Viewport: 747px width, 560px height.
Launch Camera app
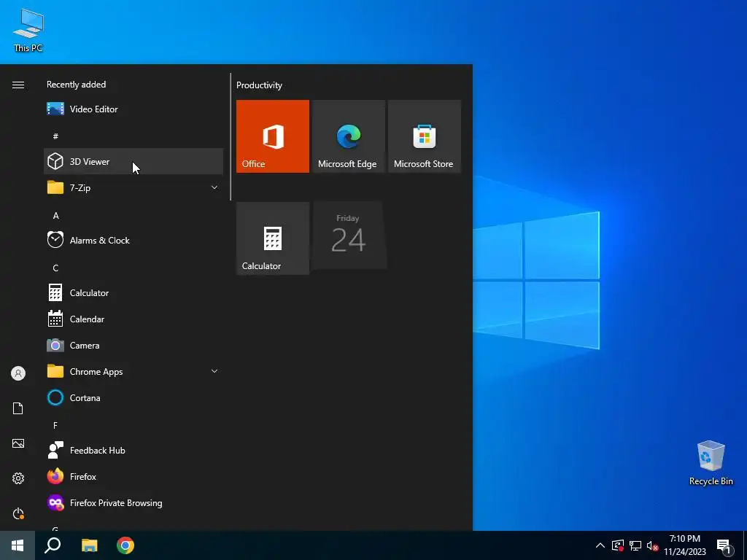point(133,345)
